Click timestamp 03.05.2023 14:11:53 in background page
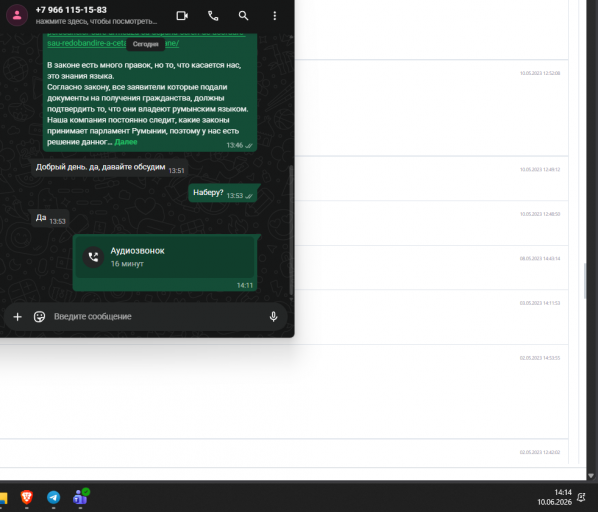Image resolution: width=598 pixels, height=512 pixels. (x=540, y=303)
